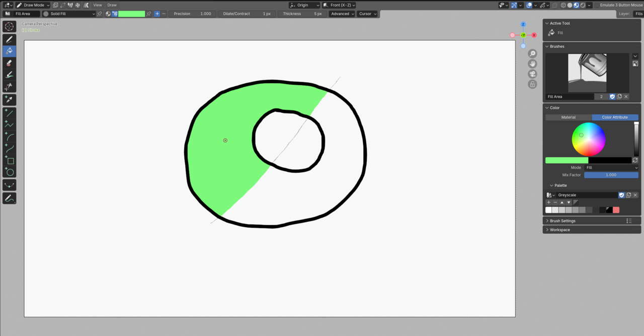Toggle fake user for Fill Area brush

[x=612, y=97]
